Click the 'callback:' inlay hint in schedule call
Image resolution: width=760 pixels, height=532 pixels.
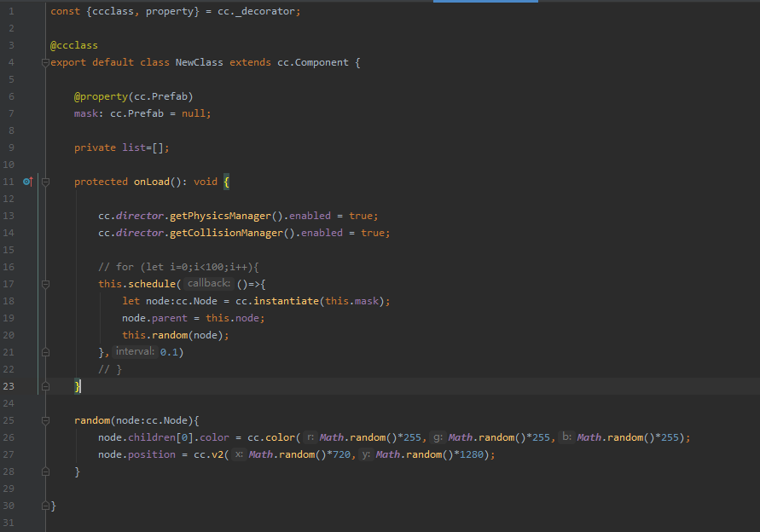tap(209, 283)
